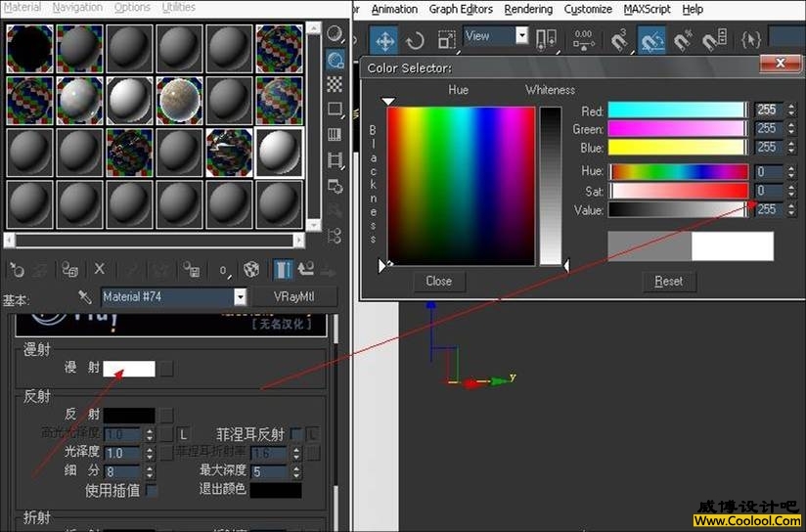This screenshot has width=806, height=532.
Task: Click the Red value spinner arrows
Action: click(791, 110)
